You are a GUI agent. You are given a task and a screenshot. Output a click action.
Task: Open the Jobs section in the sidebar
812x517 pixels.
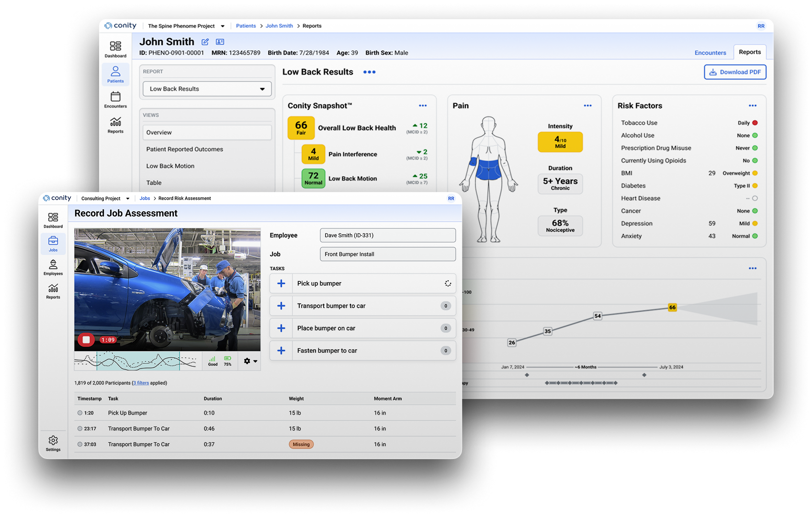click(x=53, y=243)
